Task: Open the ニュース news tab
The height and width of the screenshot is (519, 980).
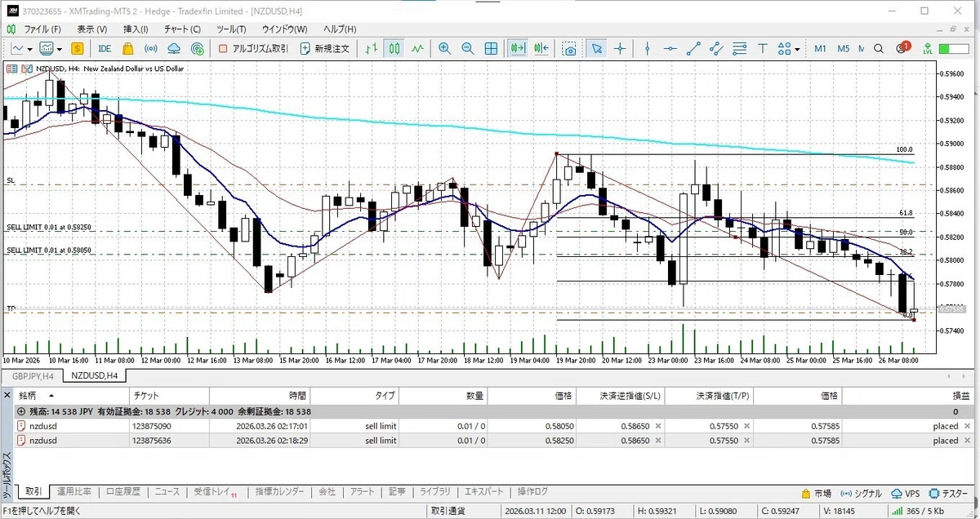Action: tap(167, 492)
